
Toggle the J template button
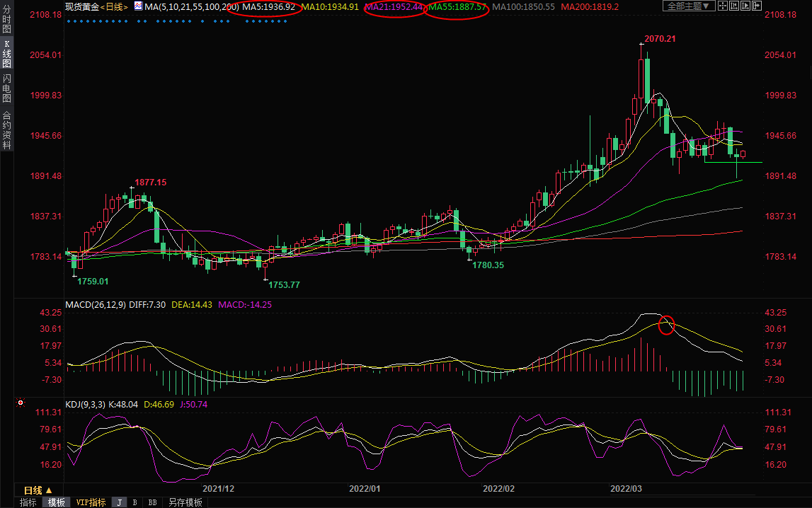[x=119, y=502]
